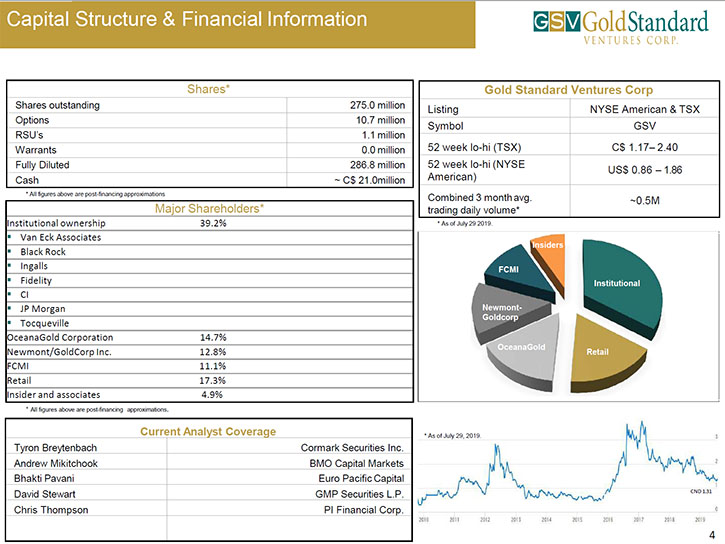
Task: Click the 39.2% value
Action: point(213,223)
